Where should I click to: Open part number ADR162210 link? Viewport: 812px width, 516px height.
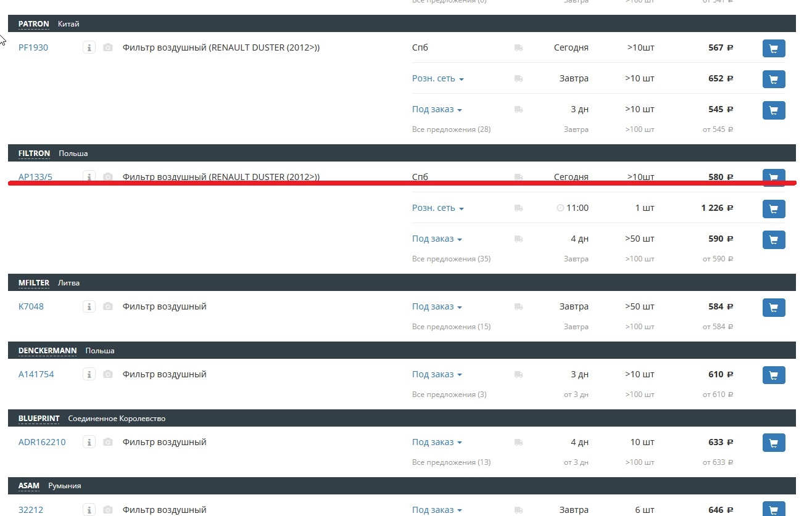[42, 442]
